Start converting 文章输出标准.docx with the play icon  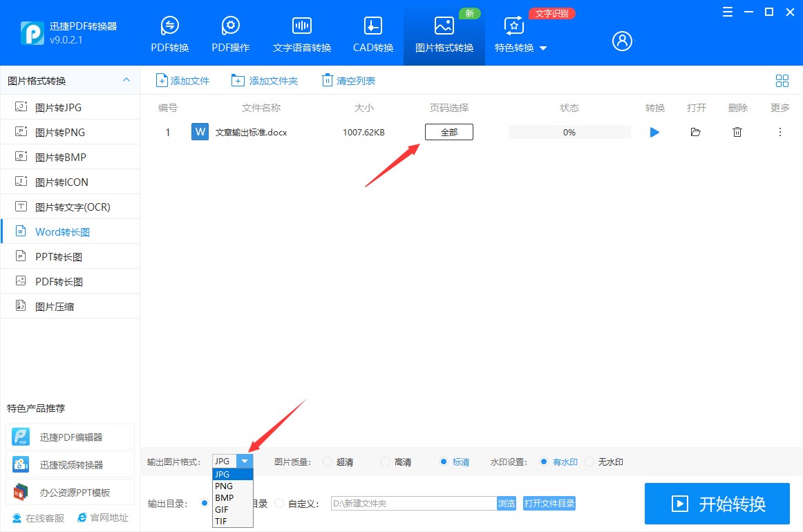[x=654, y=132]
